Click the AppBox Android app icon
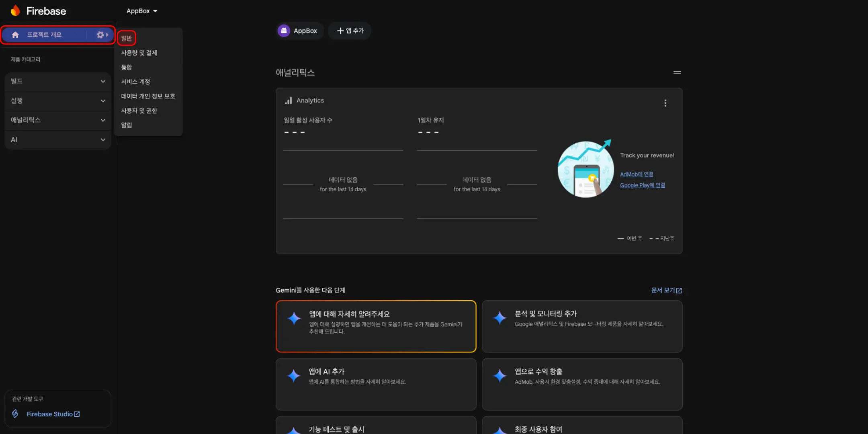This screenshot has height=434, width=868. click(284, 31)
